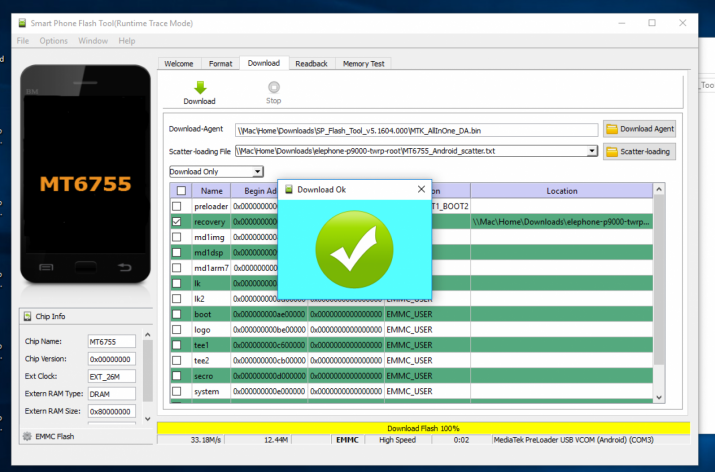715x472 pixels.
Task: Uncheck the recovery partition checkbox
Action: coord(177,221)
